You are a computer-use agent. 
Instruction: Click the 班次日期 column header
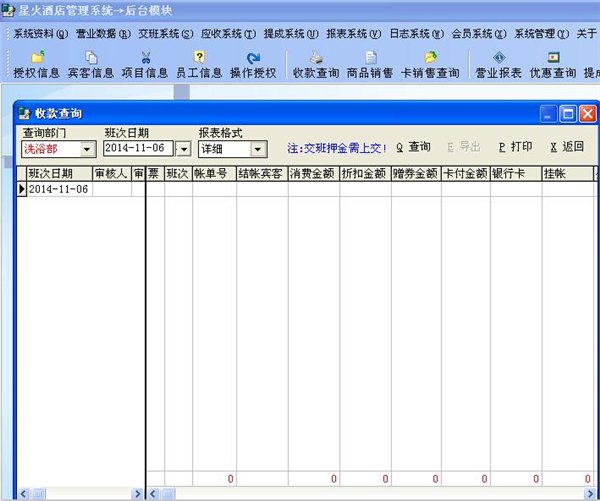coord(59,174)
